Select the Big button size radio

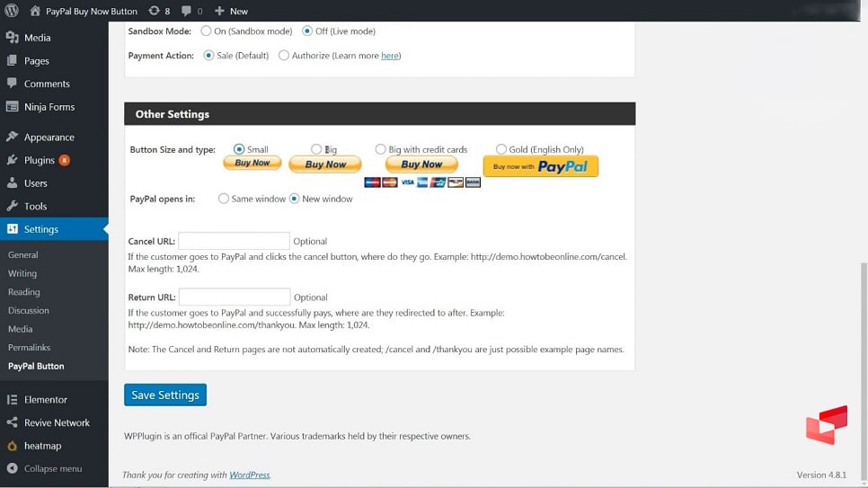pos(316,150)
